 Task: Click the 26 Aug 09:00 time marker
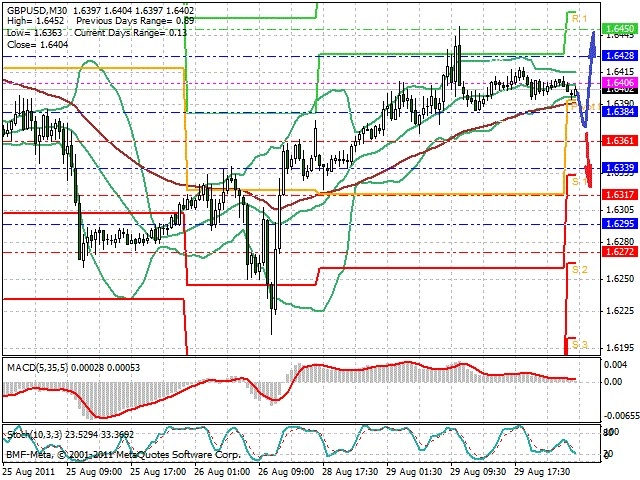287,472
